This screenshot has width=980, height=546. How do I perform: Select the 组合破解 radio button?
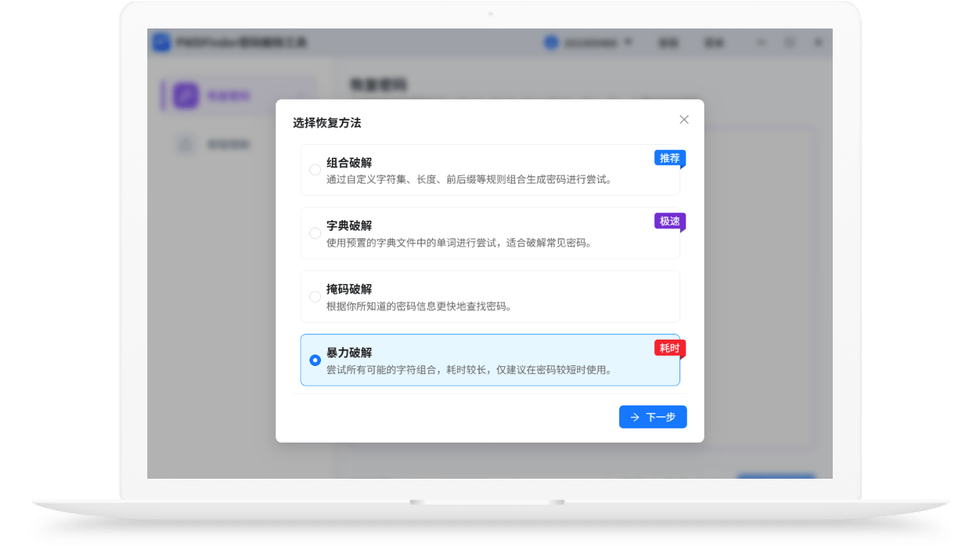pyautogui.click(x=315, y=170)
